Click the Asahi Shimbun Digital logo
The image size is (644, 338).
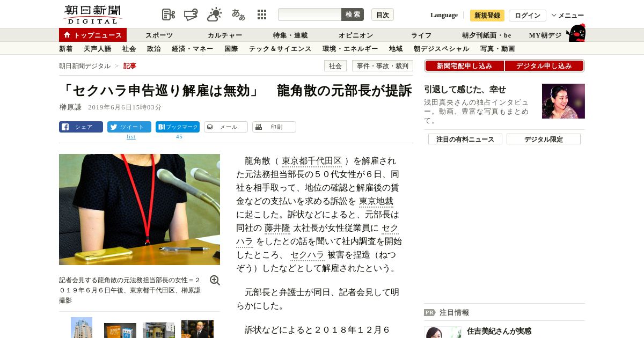pyautogui.click(x=92, y=14)
